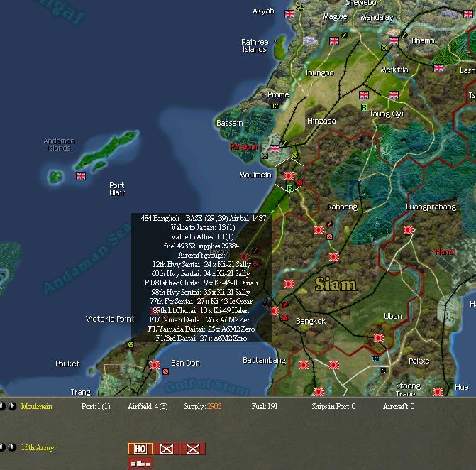The image size is (476, 470).
Task: Click the 'Ships in Port: 0' readout
Action: click(333, 406)
